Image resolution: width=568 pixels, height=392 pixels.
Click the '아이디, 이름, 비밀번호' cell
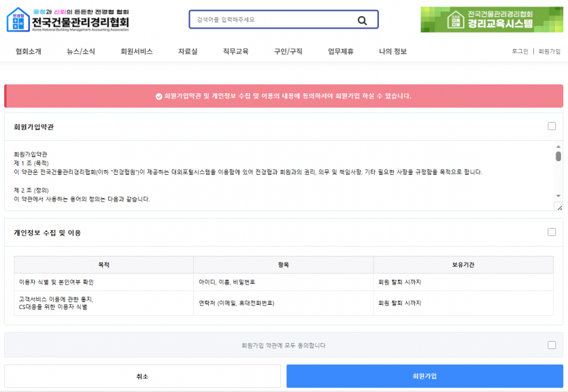283,282
